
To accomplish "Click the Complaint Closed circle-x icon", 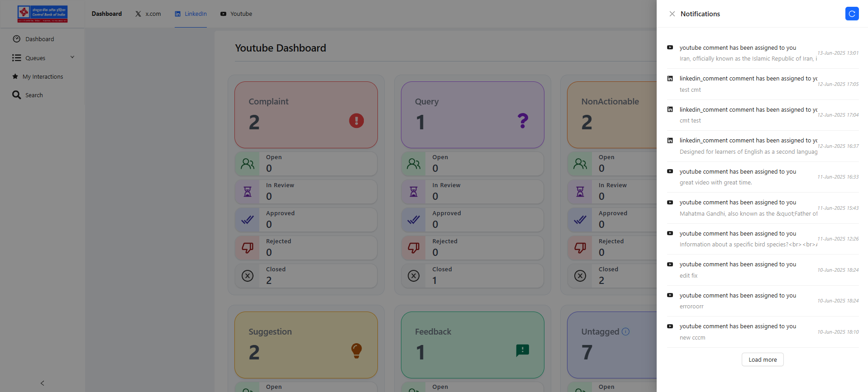I will coord(248,276).
